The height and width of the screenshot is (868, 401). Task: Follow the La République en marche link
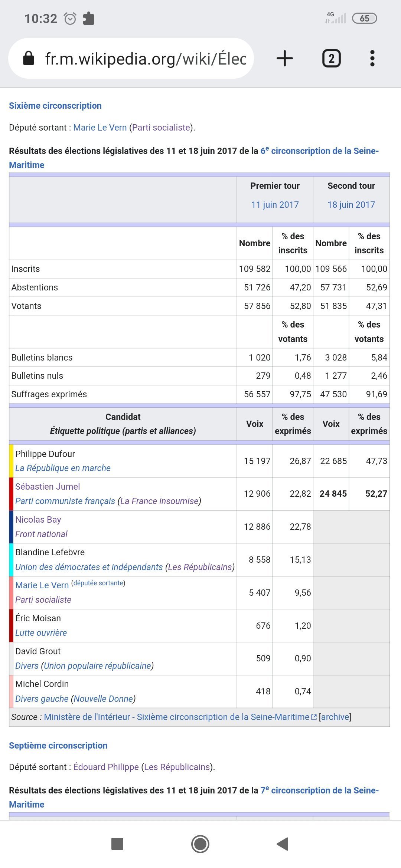pos(63,468)
